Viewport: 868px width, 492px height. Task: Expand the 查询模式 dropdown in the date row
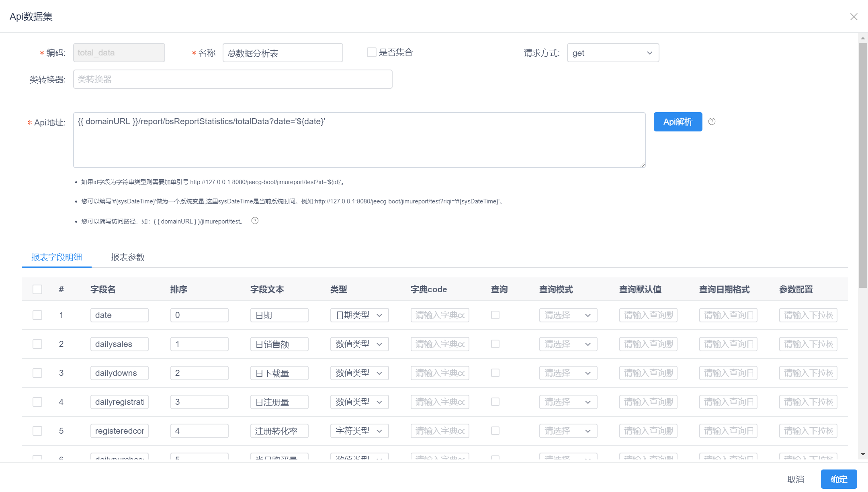(x=567, y=315)
